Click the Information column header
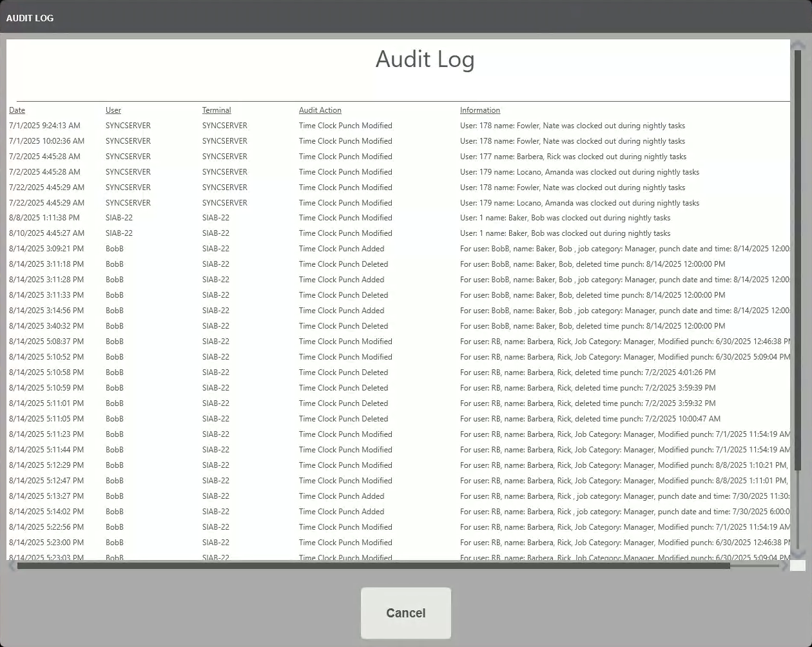This screenshot has height=647, width=812. [480, 110]
